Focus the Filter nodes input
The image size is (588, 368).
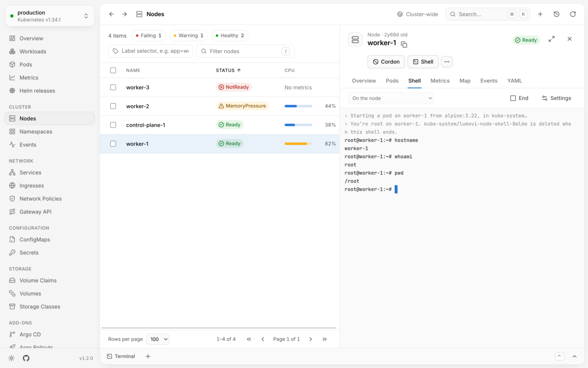click(245, 51)
